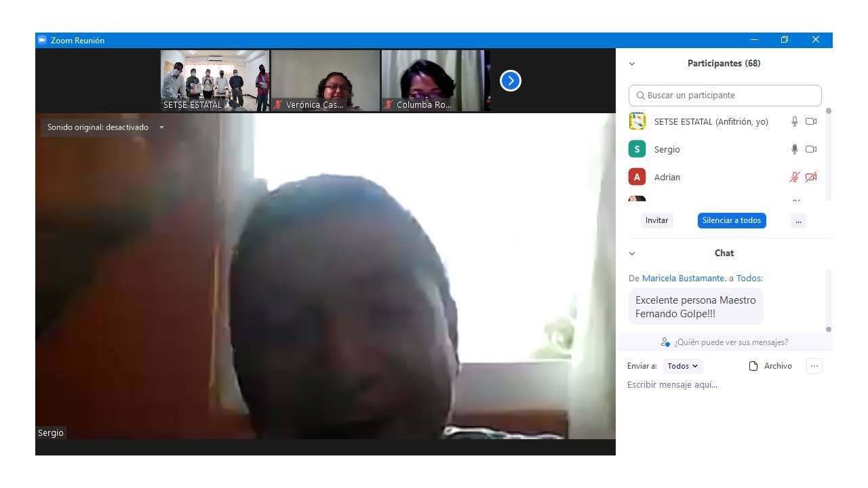Click the search magnifier icon
868x488 pixels.
pos(641,96)
